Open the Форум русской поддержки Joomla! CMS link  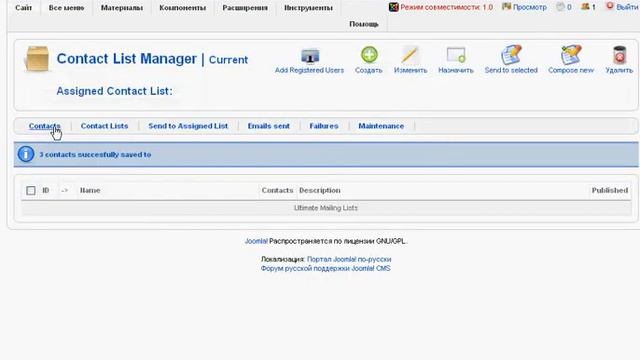coord(326,268)
